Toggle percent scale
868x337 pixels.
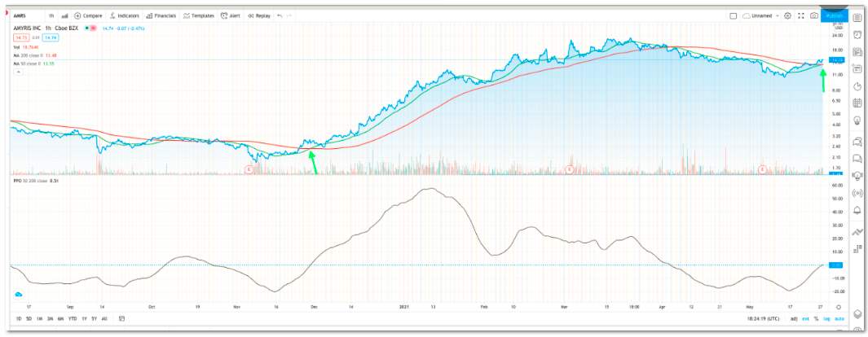click(x=816, y=318)
